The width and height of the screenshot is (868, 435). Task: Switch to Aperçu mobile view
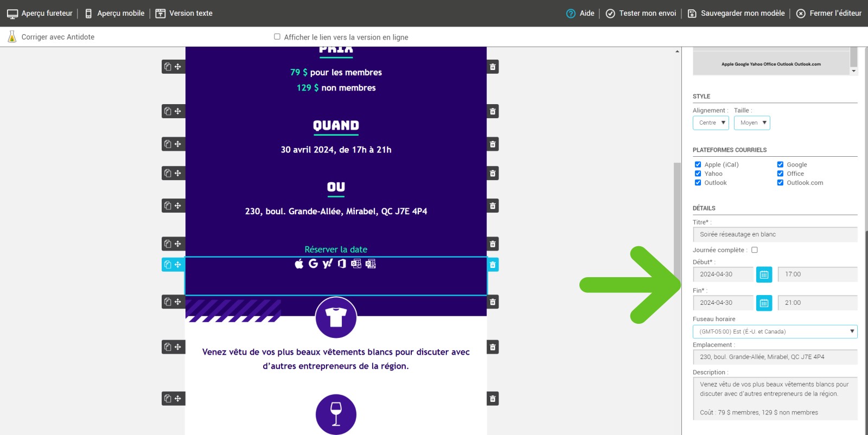pos(114,14)
